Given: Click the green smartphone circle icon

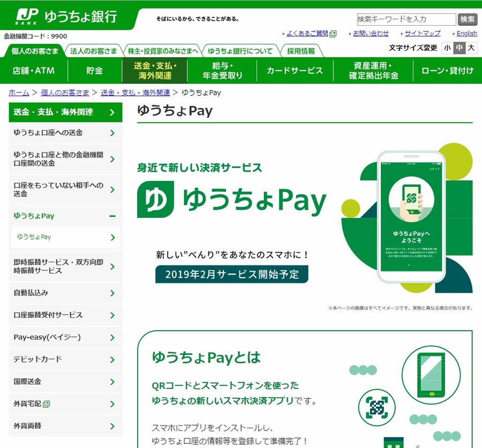Looking at the screenshot, I should [431, 375].
